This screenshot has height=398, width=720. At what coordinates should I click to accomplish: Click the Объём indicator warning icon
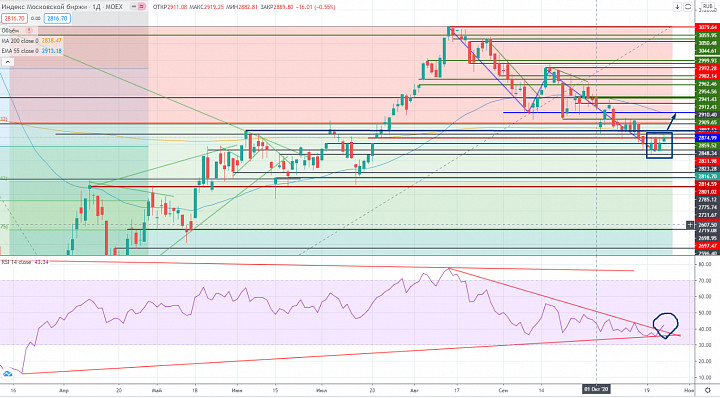(x=29, y=30)
